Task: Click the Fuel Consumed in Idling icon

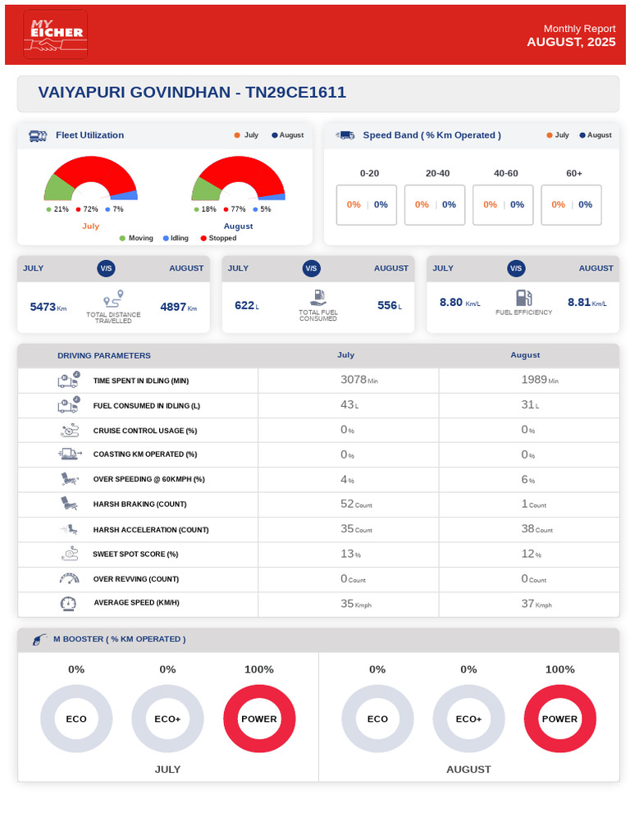Action: 69,405
